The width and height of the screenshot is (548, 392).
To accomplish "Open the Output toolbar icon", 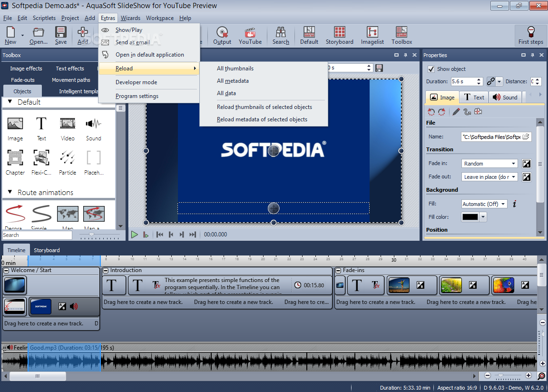I will (222, 35).
